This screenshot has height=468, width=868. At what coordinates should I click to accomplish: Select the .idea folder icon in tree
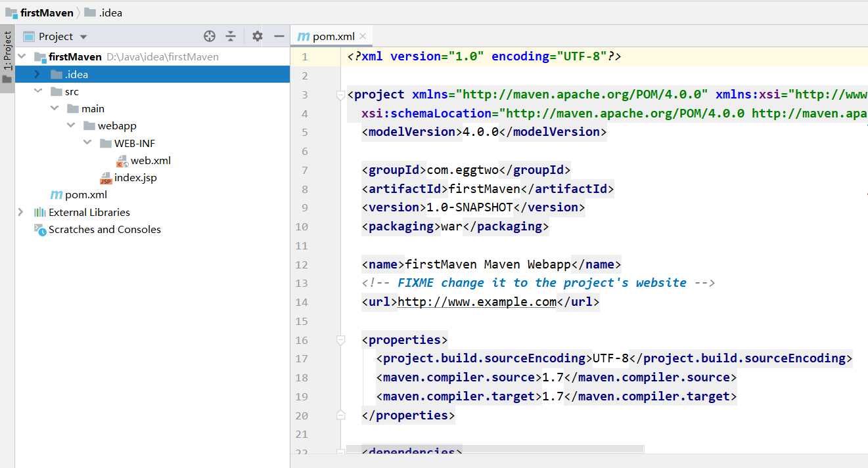point(56,74)
